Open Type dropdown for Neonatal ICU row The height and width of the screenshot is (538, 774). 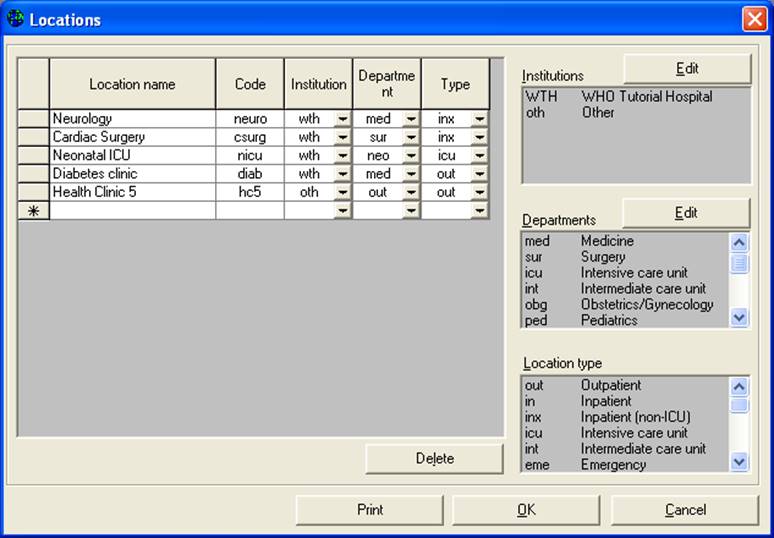tap(479, 155)
